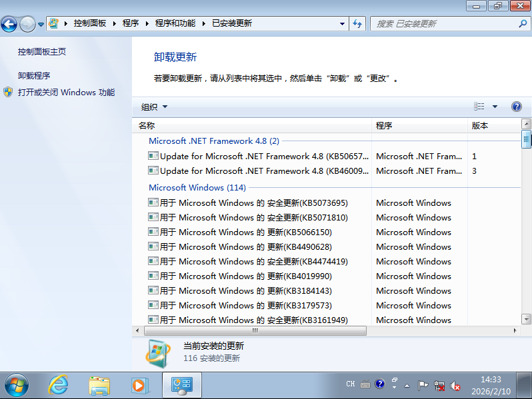This screenshot has width=532, height=399.
Task: Open the recent pages dropdown arrow
Action: click(41, 25)
